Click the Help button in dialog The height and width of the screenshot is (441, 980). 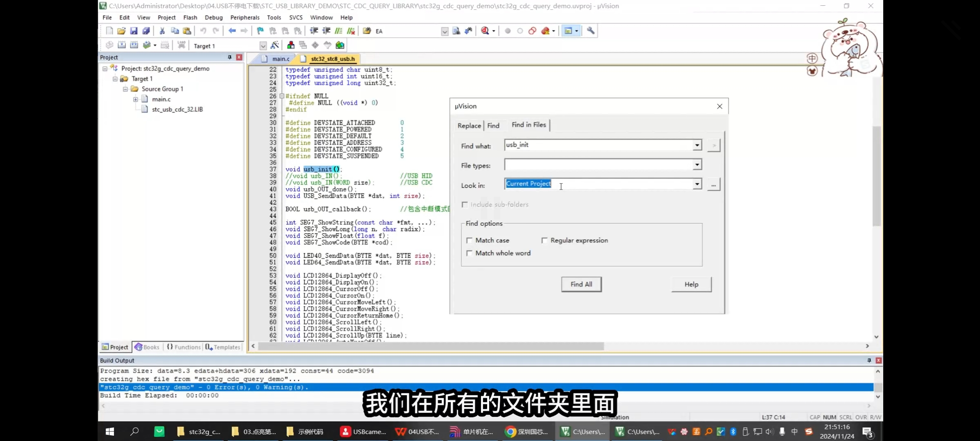point(691,284)
